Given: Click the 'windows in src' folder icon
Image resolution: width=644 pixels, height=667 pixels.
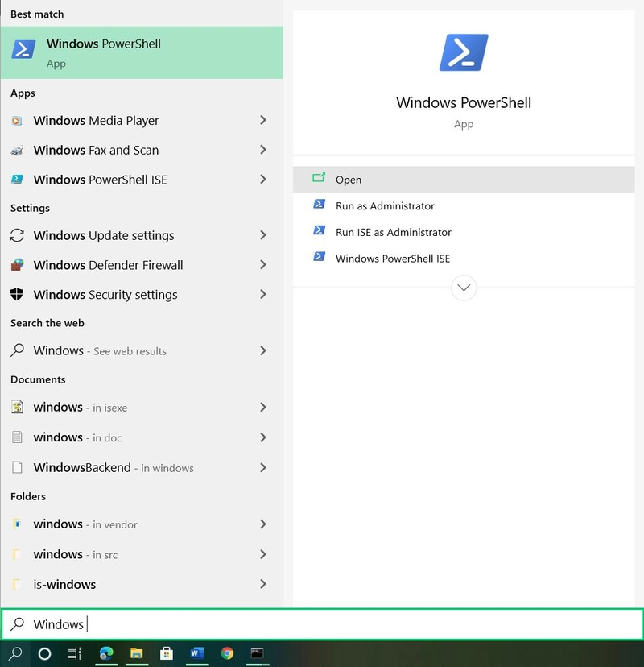Looking at the screenshot, I should pos(17,554).
